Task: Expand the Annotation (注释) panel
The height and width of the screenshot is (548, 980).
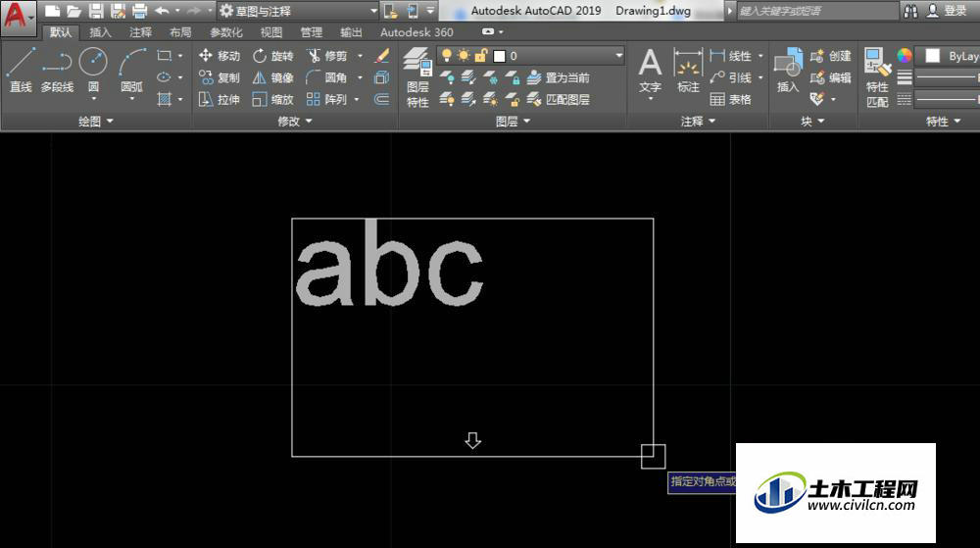Action: (698, 122)
